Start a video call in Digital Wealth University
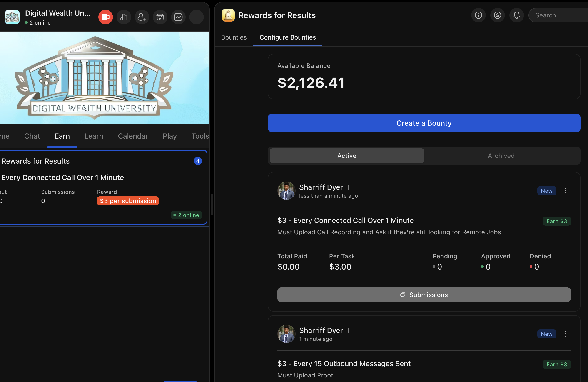The image size is (588, 382). 105,17
